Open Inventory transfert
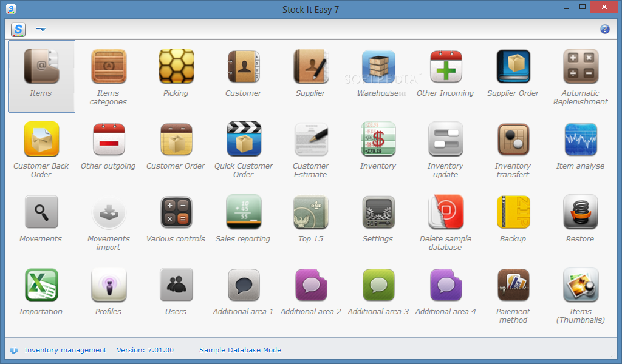 coord(513,140)
